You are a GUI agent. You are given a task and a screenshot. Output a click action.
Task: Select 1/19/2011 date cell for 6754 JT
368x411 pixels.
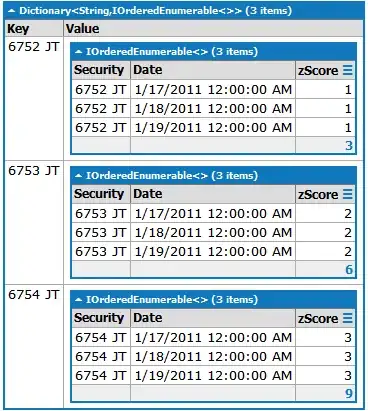pyautogui.click(x=213, y=376)
